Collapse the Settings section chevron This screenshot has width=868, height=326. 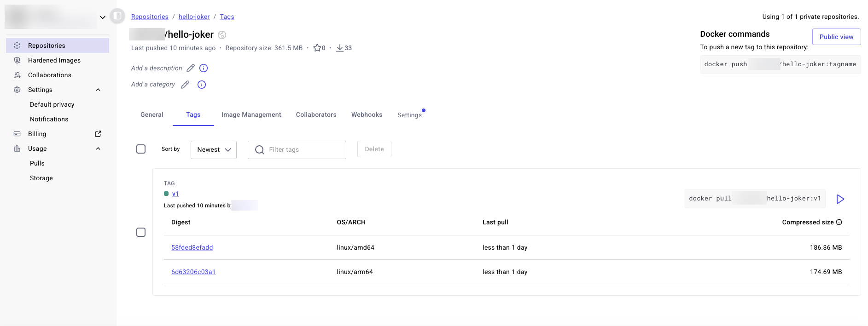point(98,90)
